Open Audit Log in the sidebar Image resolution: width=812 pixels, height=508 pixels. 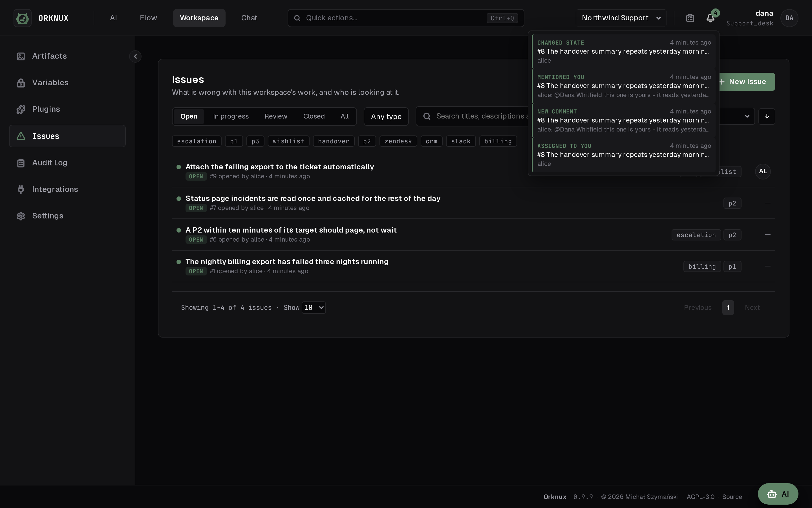point(67,163)
